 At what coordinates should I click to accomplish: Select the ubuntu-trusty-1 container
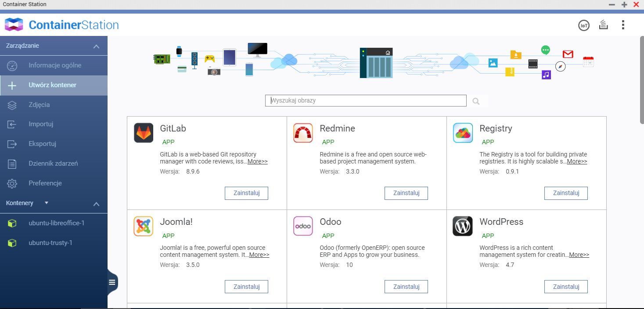[54, 243]
